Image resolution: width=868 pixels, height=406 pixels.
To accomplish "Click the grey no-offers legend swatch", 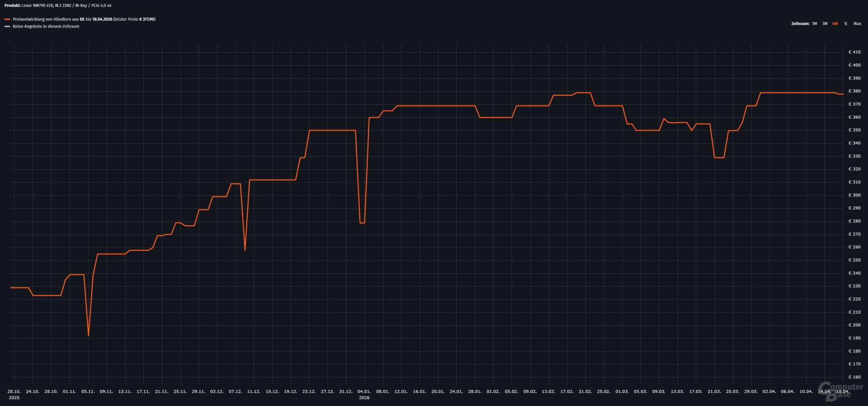I will tap(7, 26).
